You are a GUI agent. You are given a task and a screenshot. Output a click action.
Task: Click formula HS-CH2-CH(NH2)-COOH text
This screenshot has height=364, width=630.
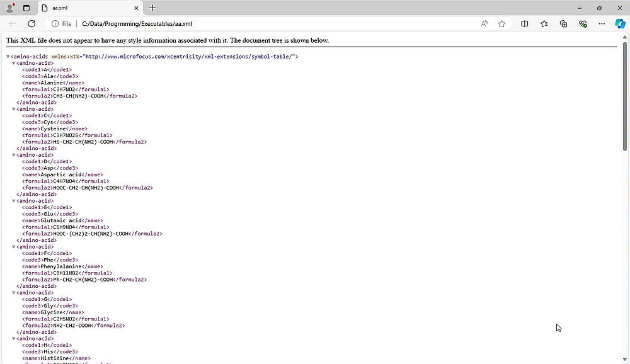(83, 142)
